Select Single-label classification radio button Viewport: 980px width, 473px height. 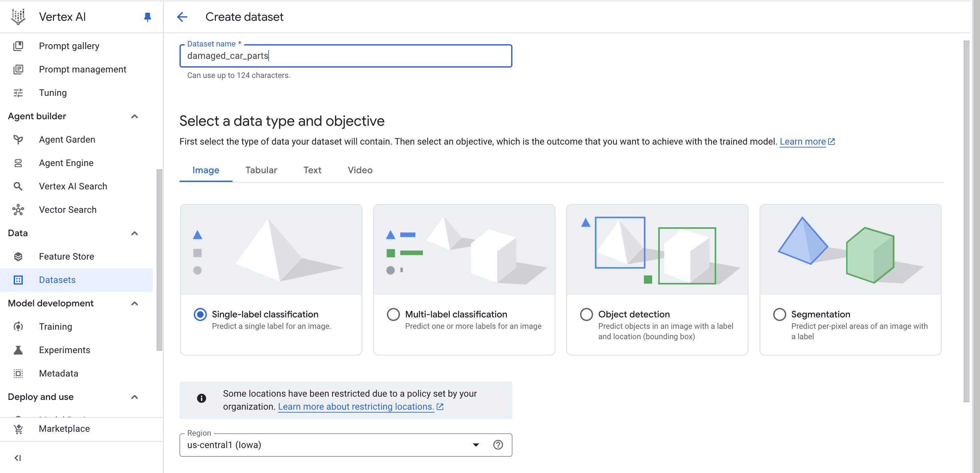point(200,314)
